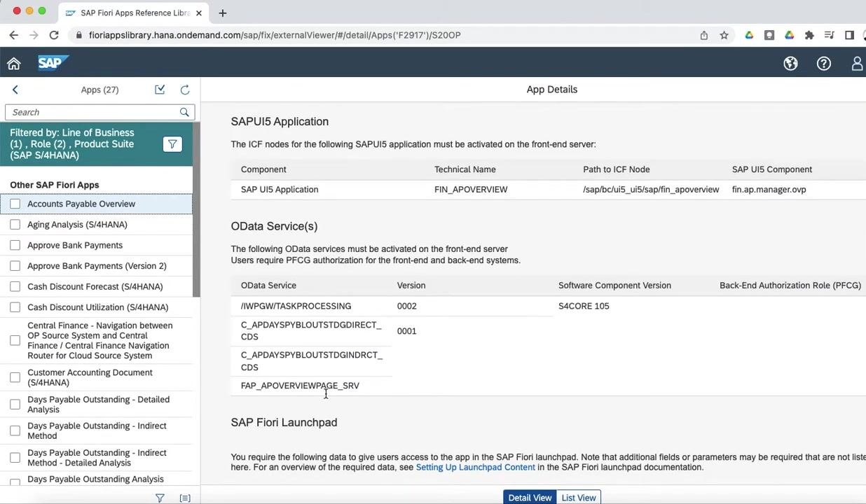Click FAP_APOVERVIEWPAGE_SRV service name
The width and height of the screenshot is (866, 504).
coord(300,386)
